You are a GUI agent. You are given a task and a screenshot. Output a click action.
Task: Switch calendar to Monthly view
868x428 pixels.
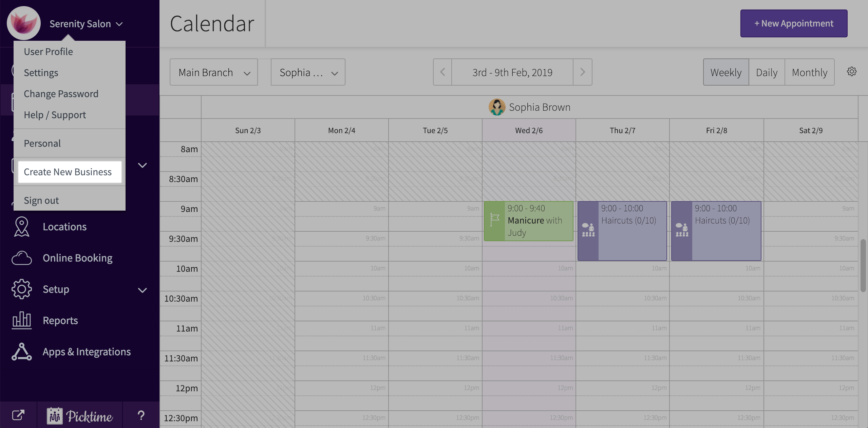pos(809,72)
